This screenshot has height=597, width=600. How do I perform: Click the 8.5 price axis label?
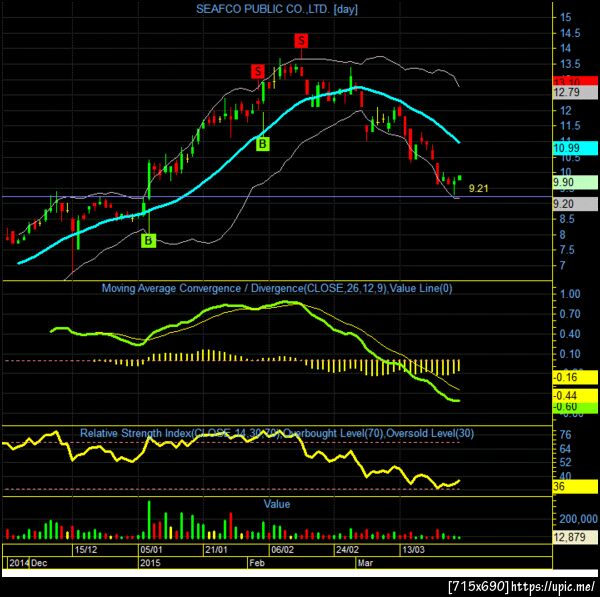(x=567, y=219)
